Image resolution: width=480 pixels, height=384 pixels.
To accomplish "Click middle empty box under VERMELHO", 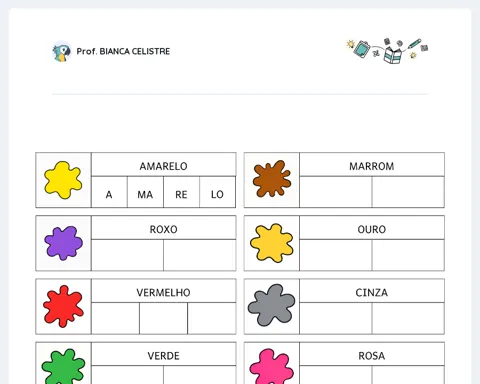I will coord(163,318).
